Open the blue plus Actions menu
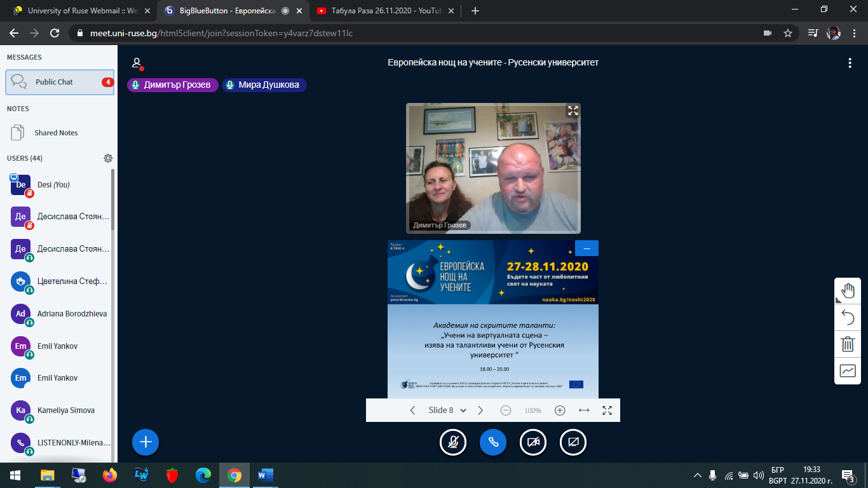868x488 pixels. point(146,442)
